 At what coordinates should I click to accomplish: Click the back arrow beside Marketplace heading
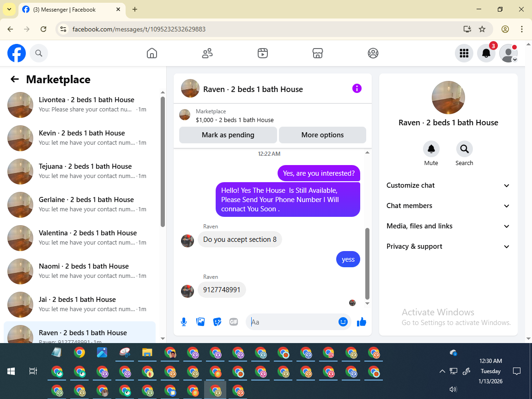coord(15,80)
